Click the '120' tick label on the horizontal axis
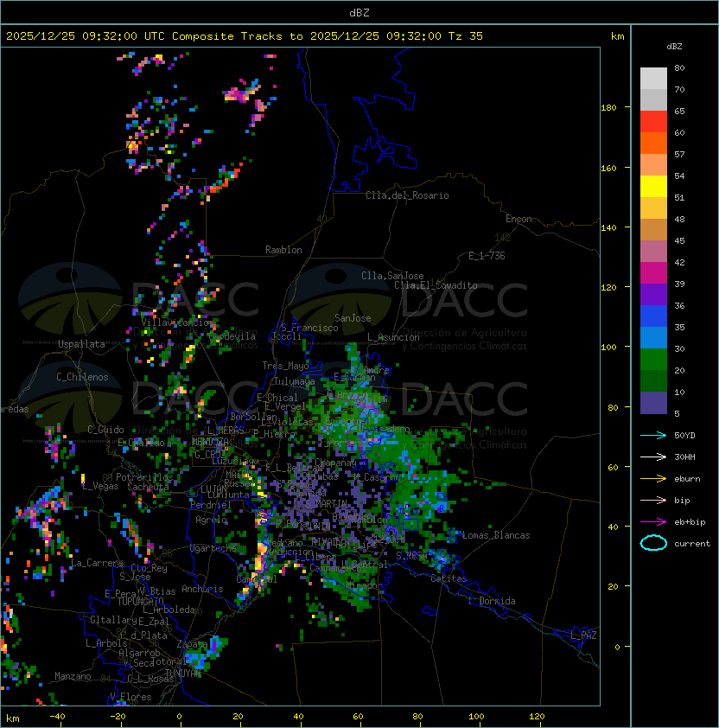Viewport: 719px width, 728px height. click(537, 717)
